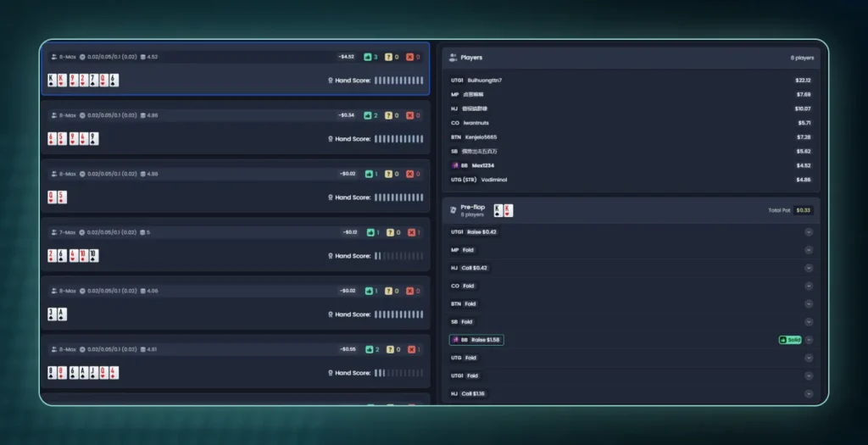This screenshot has width=868, height=445.
Task: Open the hand showing only Q 5 cards
Action: (x=236, y=186)
